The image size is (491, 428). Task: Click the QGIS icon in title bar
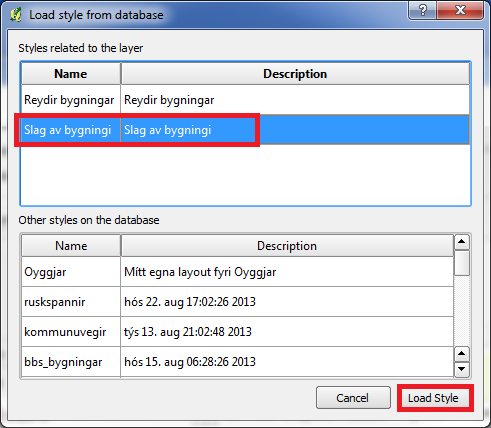(x=16, y=15)
